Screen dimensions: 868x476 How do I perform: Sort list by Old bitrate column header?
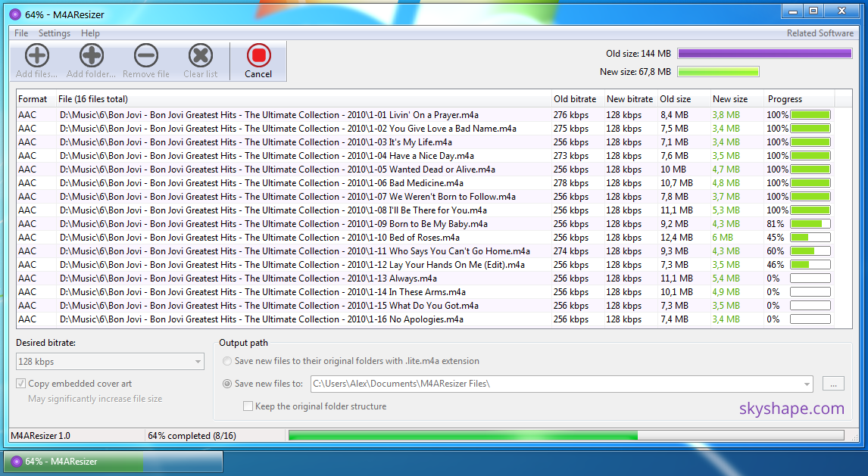[x=575, y=99]
